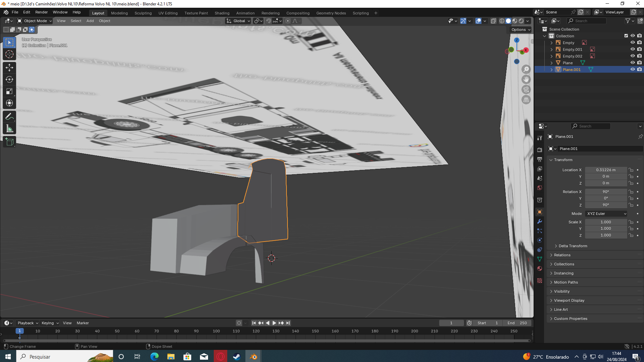Screen dimensions: 644x362
Task: Open the Physics properties tab
Action: click(540, 240)
